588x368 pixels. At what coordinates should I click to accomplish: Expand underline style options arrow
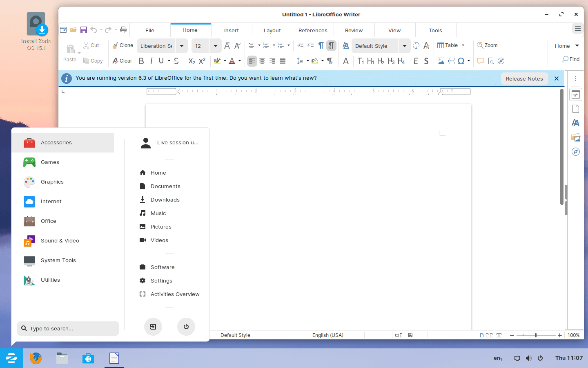click(169, 61)
